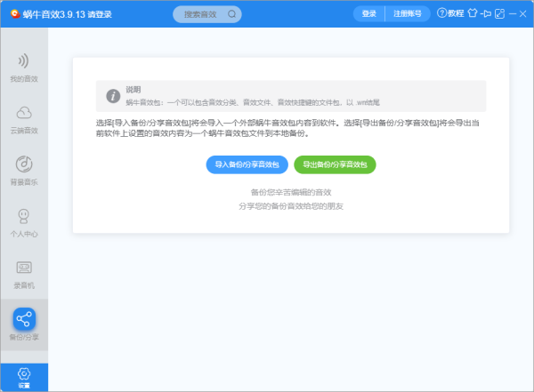The height and width of the screenshot is (392, 534).
Task: Click the 登录 login button
Action: click(x=368, y=13)
